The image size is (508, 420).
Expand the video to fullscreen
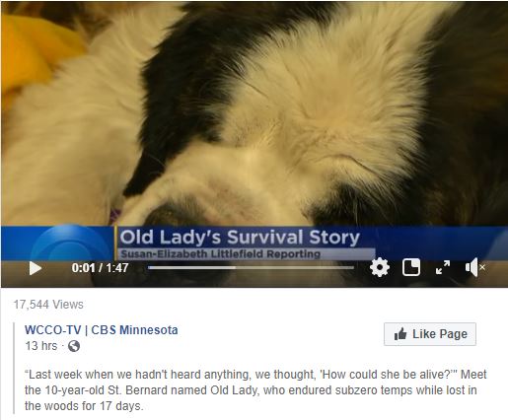(443, 267)
